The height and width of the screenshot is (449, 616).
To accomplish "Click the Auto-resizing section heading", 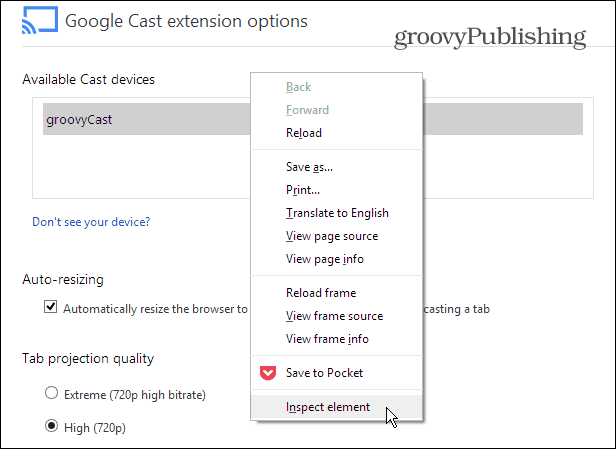I will point(63,279).
